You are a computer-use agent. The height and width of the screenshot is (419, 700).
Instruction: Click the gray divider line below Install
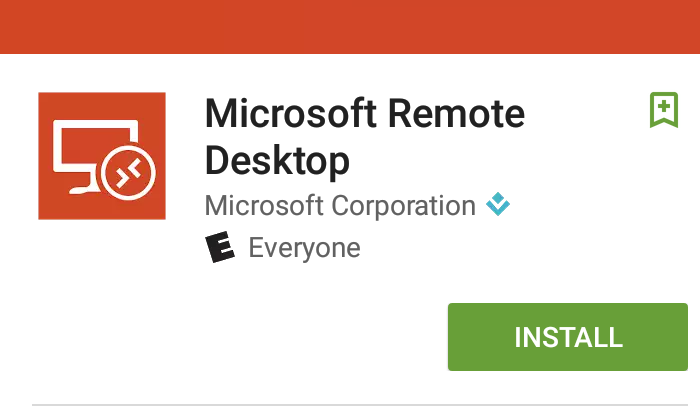click(360, 405)
